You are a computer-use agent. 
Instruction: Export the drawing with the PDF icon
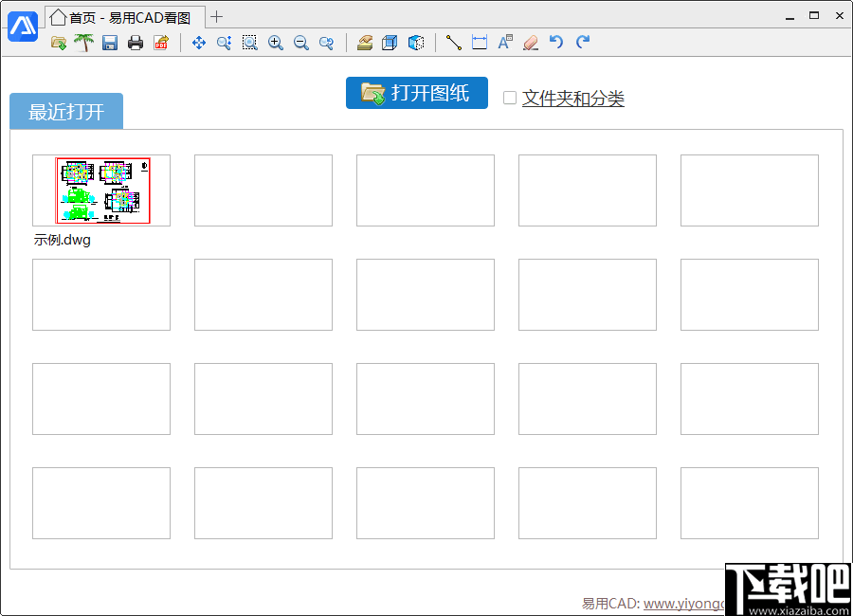pyautogui.click(x=160, y=43)
